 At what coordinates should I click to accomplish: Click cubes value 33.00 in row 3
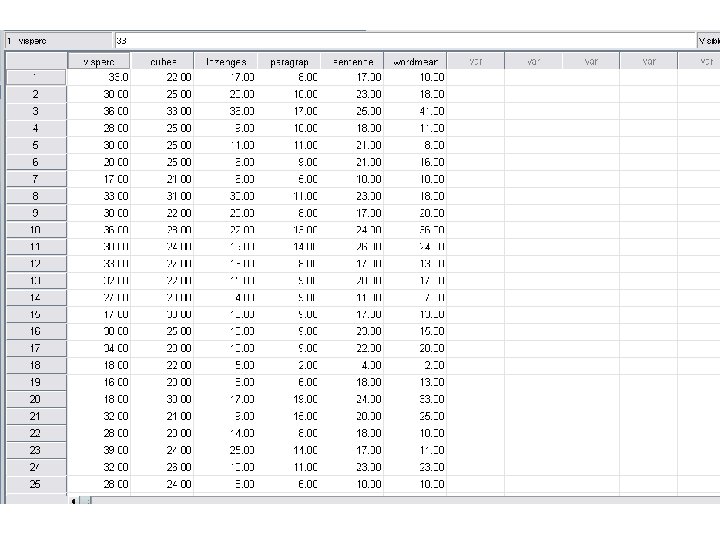pos(162,111)
